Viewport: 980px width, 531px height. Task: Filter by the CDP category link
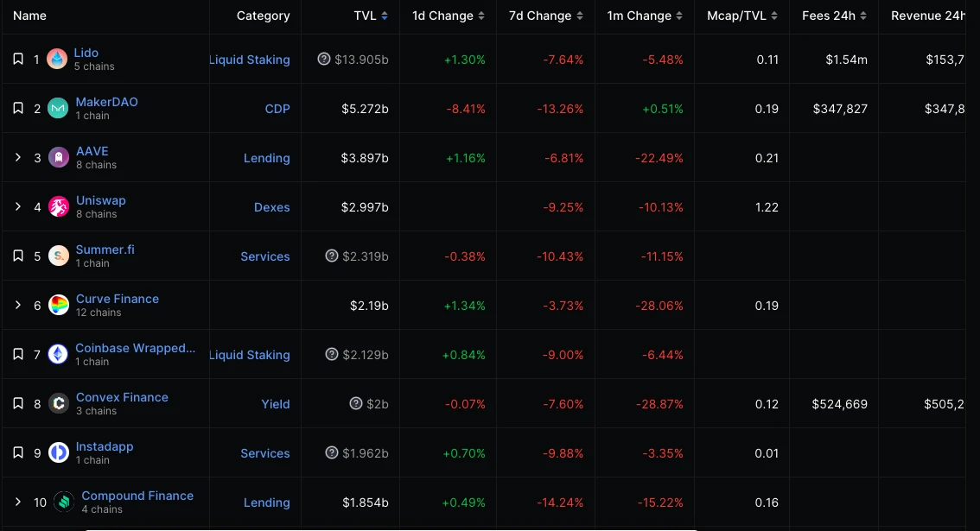click(x=277, y=109)
